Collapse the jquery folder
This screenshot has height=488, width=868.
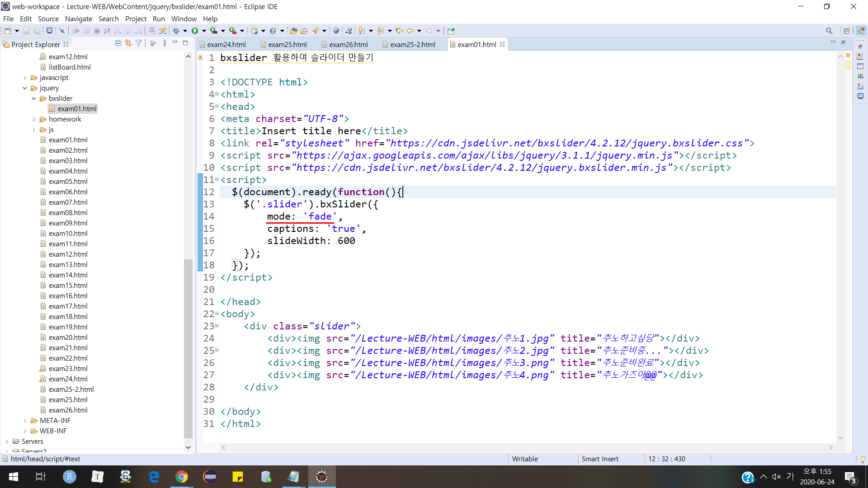tap(25, 88)
